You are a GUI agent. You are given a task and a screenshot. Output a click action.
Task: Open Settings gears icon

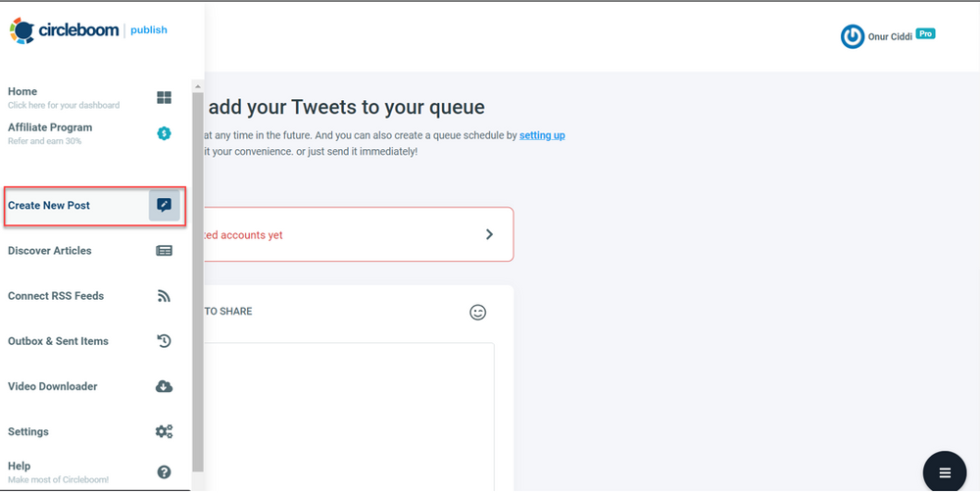164,431
